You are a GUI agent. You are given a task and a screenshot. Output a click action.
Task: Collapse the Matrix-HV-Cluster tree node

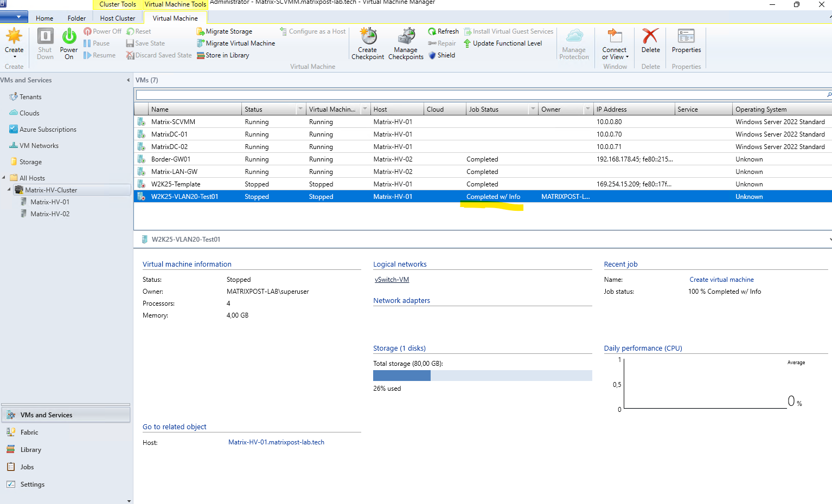coord(9,190)
